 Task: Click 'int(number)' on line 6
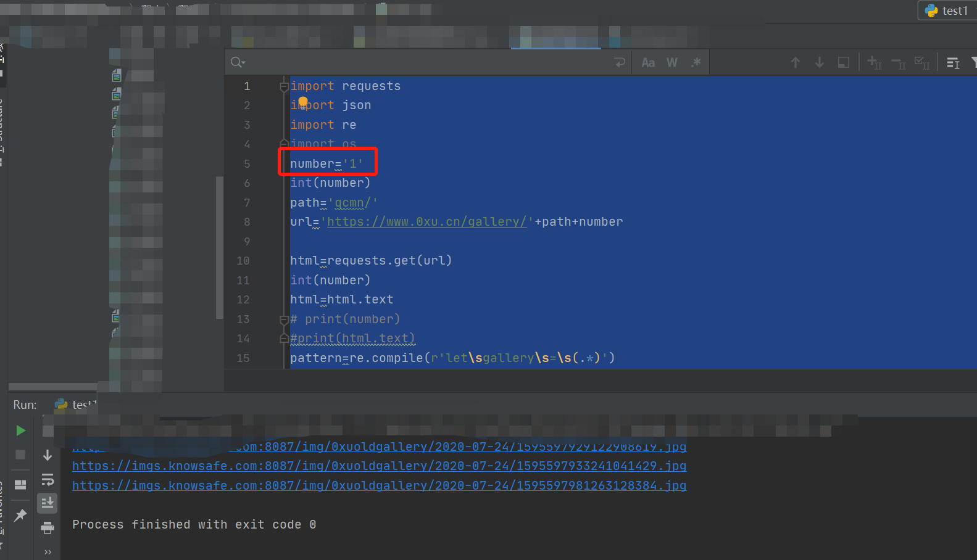pos(330,183)
